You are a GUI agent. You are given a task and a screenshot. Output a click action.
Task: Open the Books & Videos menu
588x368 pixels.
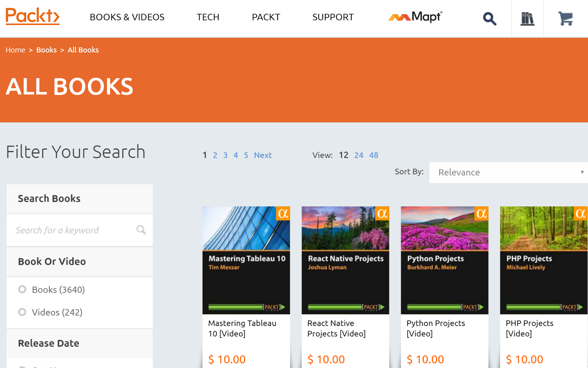coord(127,17)
